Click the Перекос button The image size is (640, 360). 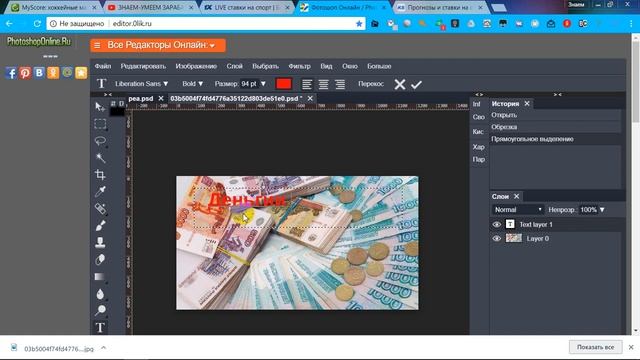point(371,84)
